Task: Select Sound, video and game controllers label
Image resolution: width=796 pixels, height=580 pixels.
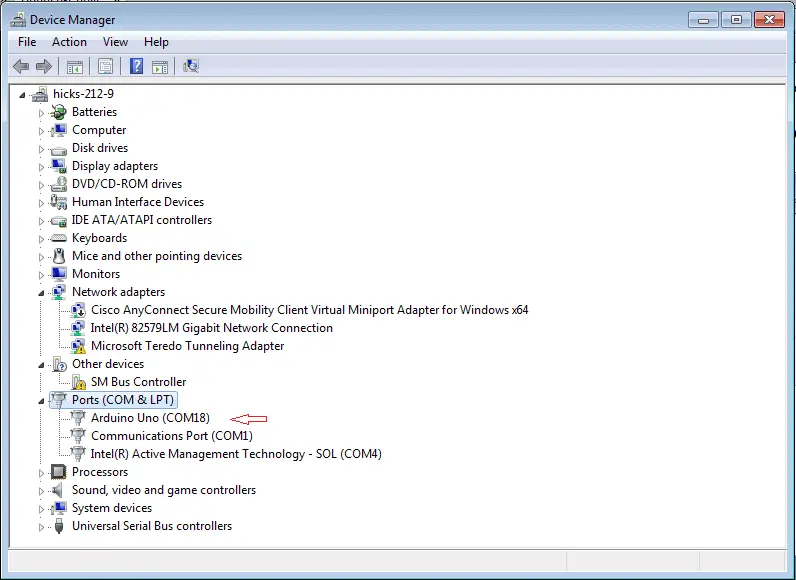Action: (164, 490)
